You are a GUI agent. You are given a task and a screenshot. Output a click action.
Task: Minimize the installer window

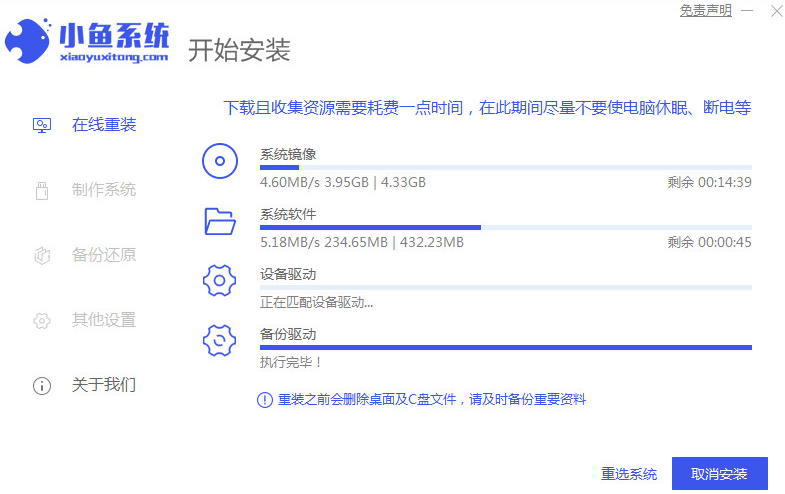(748, 11)
